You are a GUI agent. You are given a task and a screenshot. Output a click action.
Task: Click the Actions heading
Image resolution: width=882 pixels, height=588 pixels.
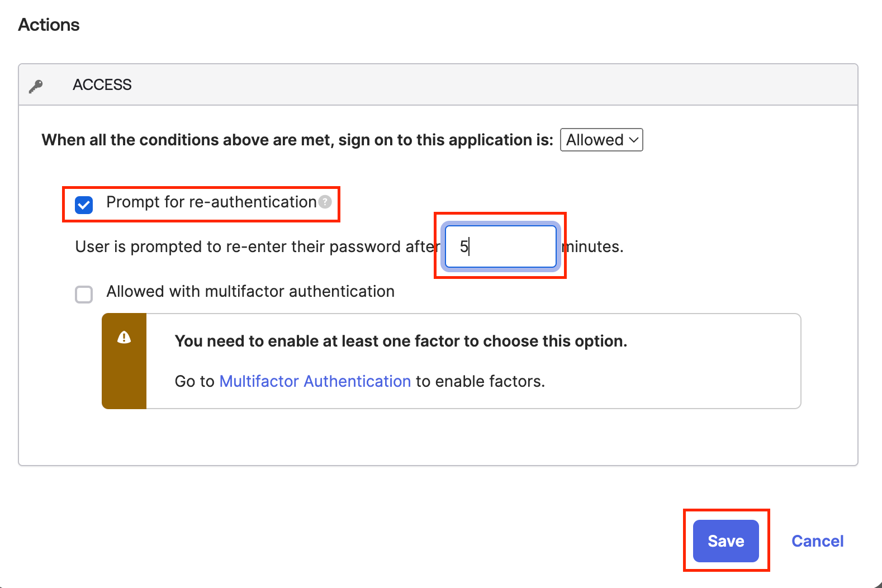click(49, 25)
